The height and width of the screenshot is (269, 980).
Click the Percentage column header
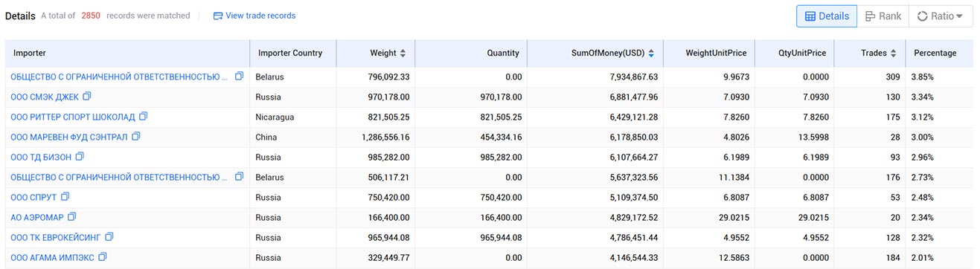pos(935,54)
